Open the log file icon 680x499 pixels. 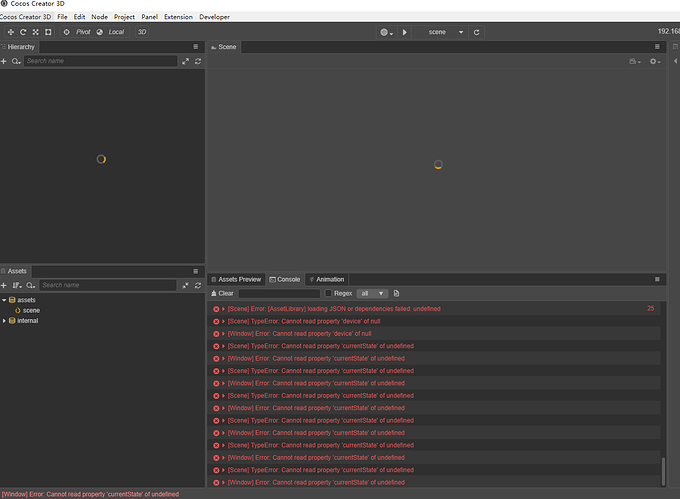click(x=396, y=294)
